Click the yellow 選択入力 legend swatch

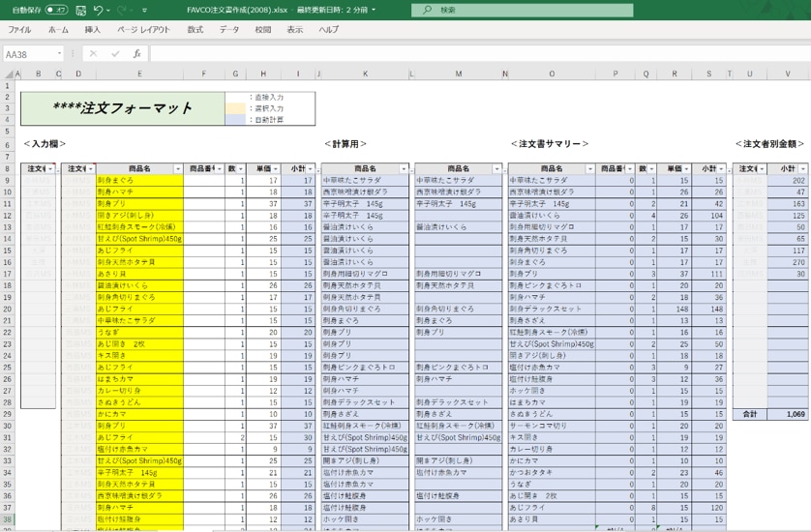point(235,108)
